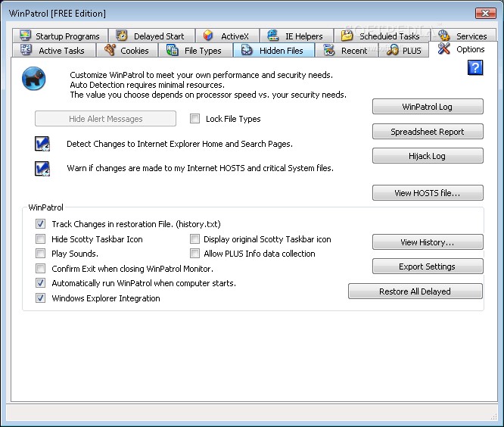Click the Options tools icon
Screen dimensions: 504x427
click(444, 48)
